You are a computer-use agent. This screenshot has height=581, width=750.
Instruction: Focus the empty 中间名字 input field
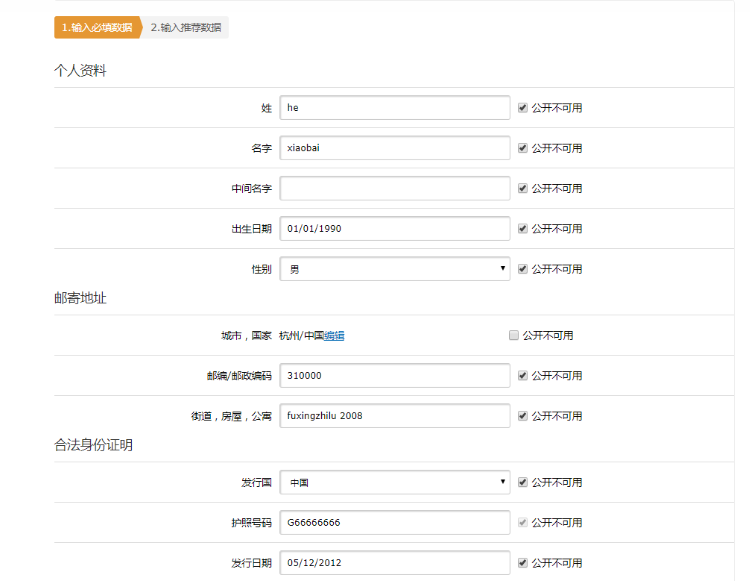(395, 188)
